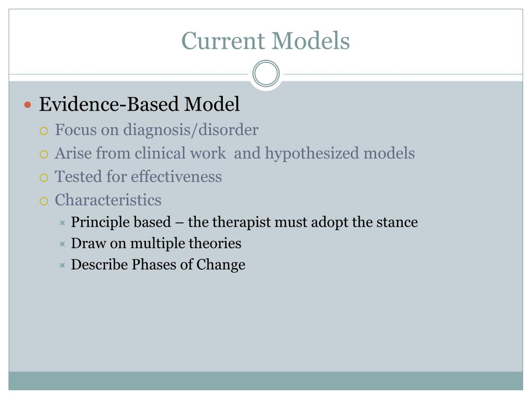Click the star bullet before Principle based
Viewport: 532px width, 399px height.
[x=62, y=223]
